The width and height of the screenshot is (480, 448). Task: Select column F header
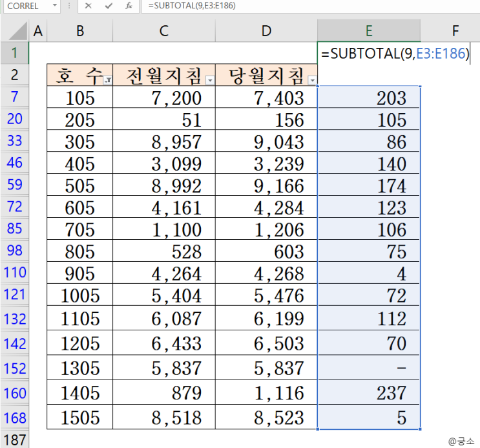point(450,30)
